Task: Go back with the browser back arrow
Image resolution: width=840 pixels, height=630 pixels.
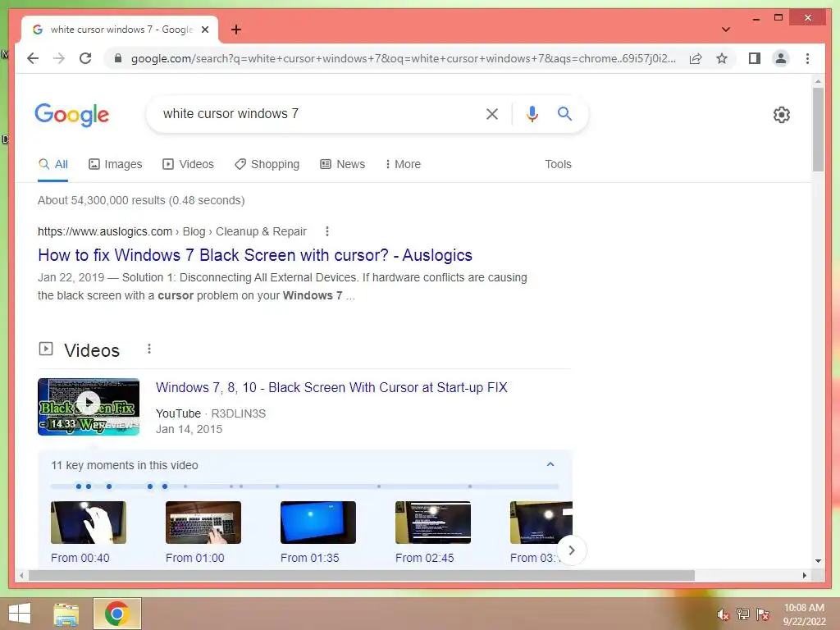Action: (33, 58)
